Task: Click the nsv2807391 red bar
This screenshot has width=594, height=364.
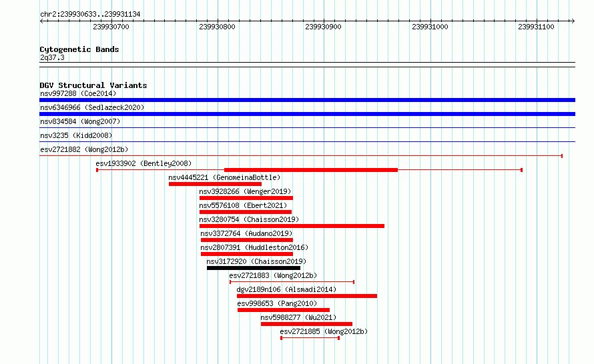Action: [247, 254]
